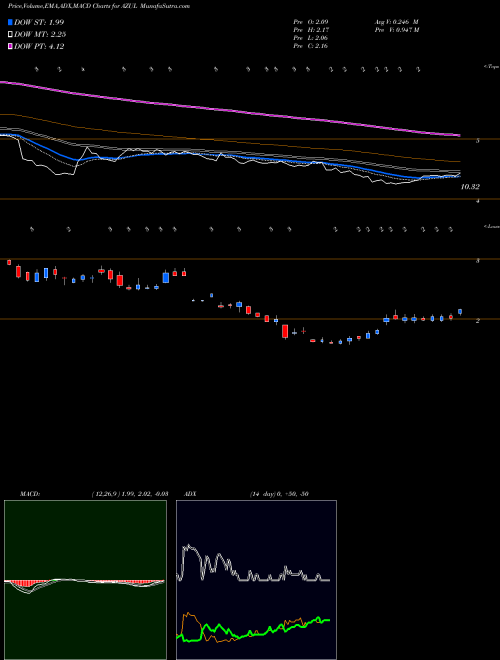
Task: Click the 'Pre O: 2.09' open value
Action: coord(311,21)
